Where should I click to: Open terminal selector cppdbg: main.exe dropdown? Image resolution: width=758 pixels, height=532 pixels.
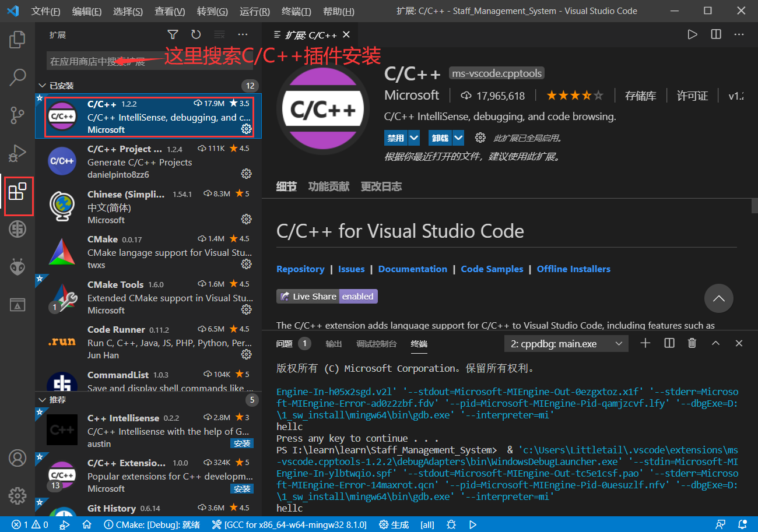pos(566,344)
